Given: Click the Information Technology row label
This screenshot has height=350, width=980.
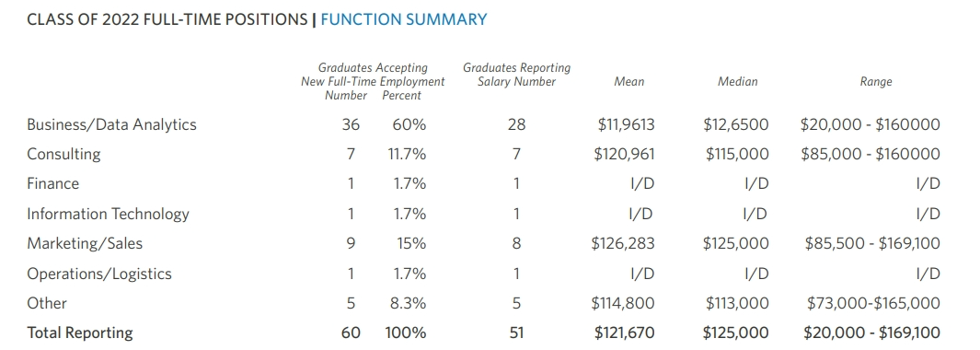Looking at the screenshot, I should tap(109, 214).
